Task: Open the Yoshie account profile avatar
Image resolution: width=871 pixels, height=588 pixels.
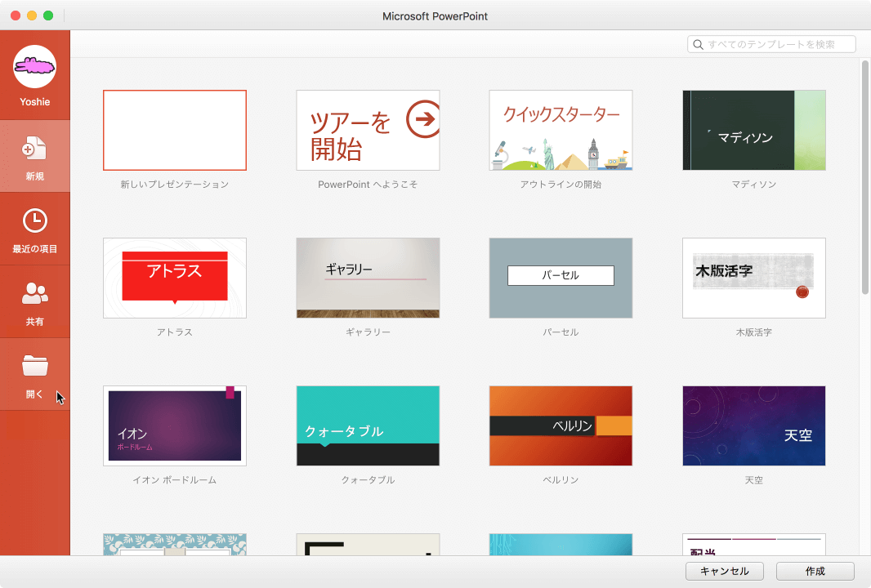Action: (x=35, y=67)
